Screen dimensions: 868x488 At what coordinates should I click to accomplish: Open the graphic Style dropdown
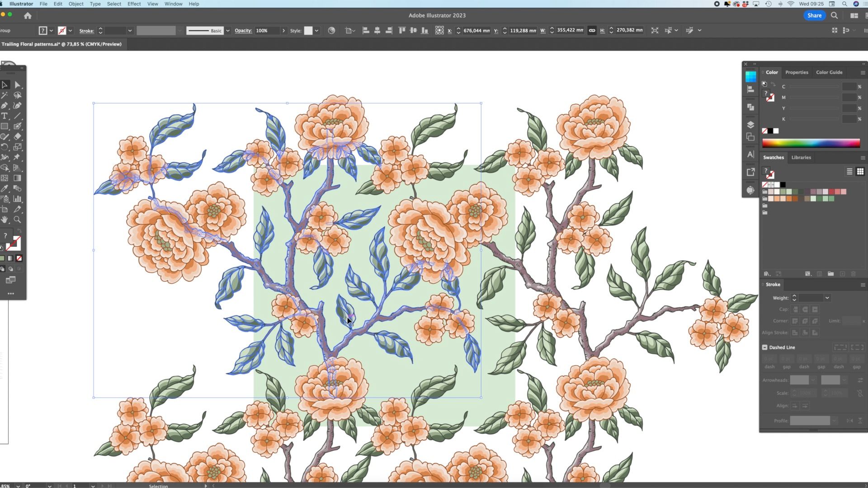click(316, 31)
